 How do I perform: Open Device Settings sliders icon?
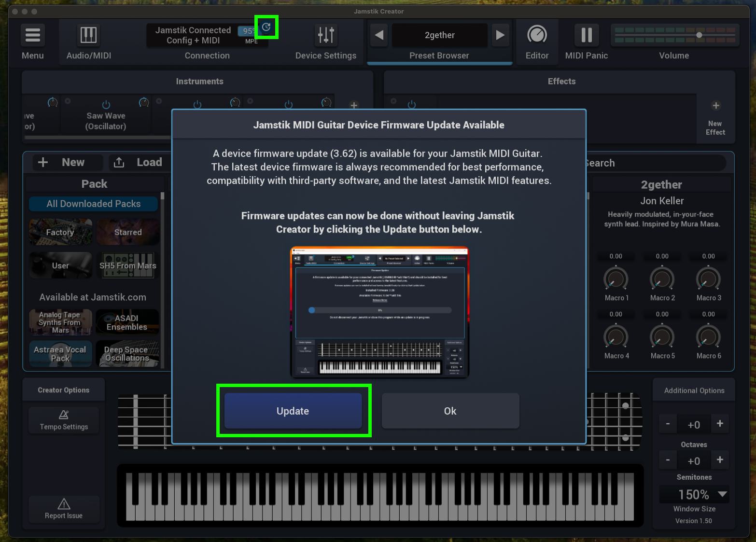tap(326, 35)
